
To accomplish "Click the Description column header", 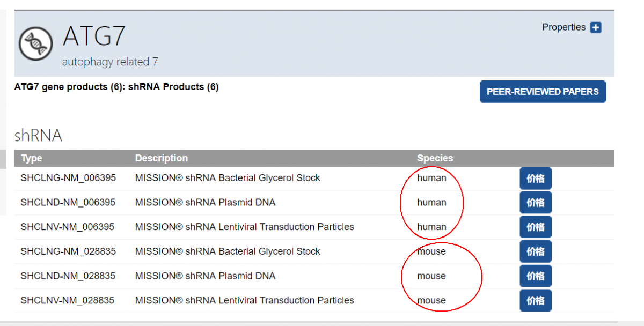I will point(162,158).
